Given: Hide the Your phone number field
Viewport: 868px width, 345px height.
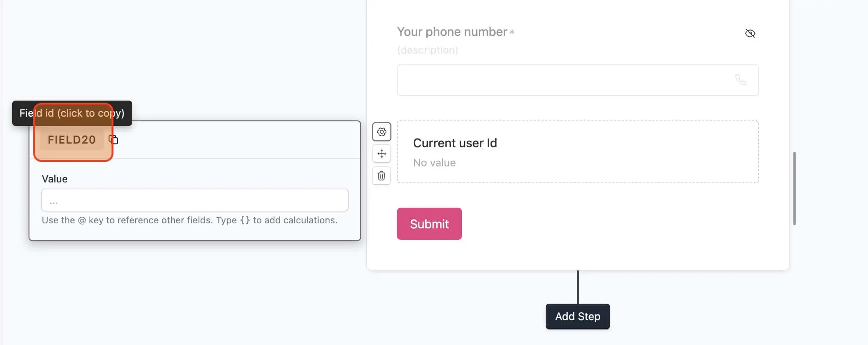Looking at the screenshot, I should pos(750,34).
